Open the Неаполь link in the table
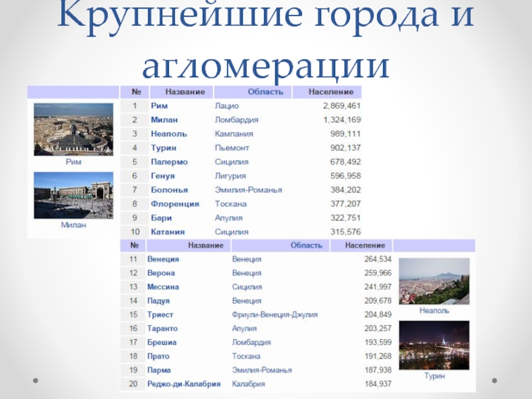This screenshot has height=399, width=532. pos(169,134)
